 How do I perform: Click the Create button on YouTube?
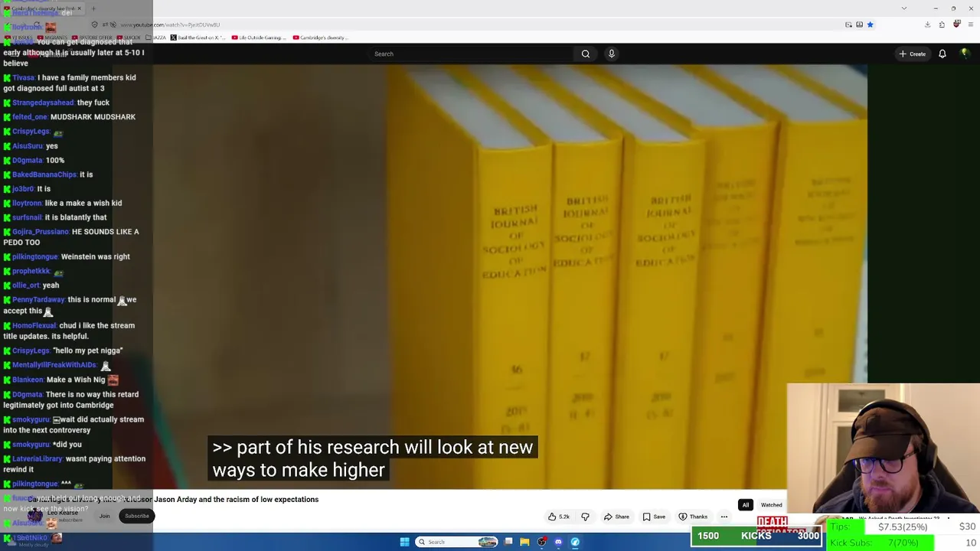[913, 54]
